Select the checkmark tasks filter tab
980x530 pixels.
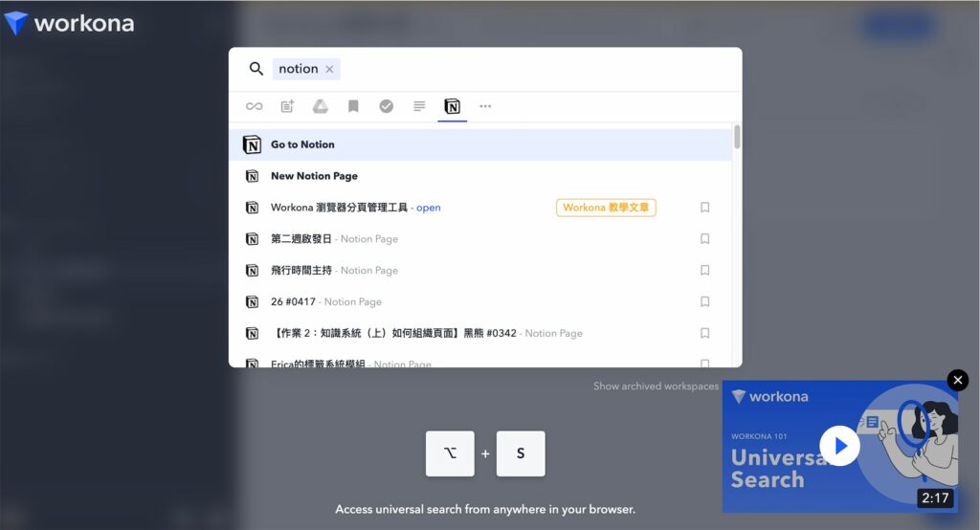[x=387, y=106]
